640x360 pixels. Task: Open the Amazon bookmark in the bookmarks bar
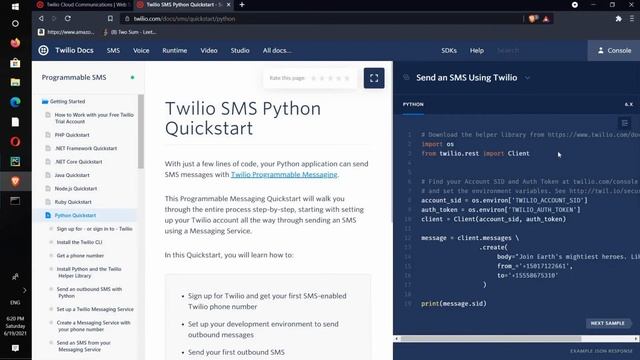pos(66,32)
